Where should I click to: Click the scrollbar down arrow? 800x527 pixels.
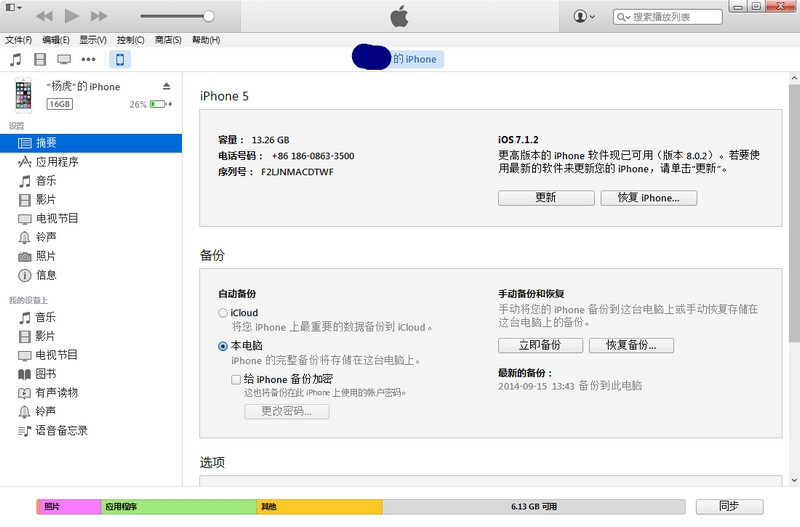click(x=794, y=480)
